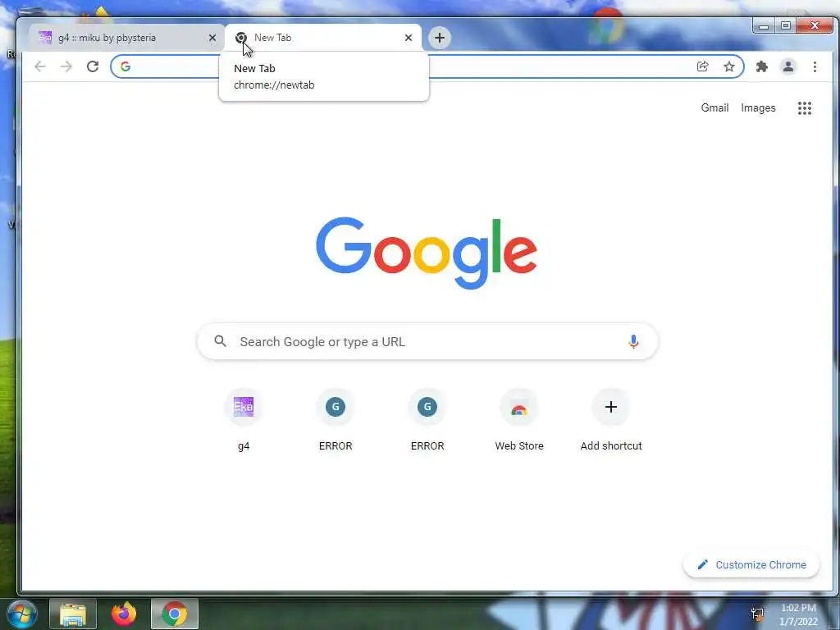Click the system tray network icon
The image size is (840, 630).
click(x=757, y=614)
